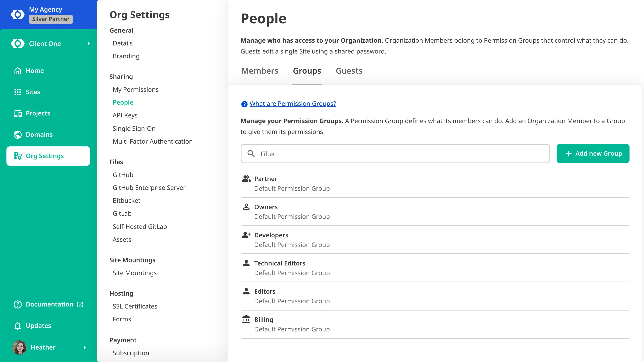The height and width of the screenshot is (362, 644).
Task: Open the Details page under General
Action: pyautogui.click(x=123, y=43)
